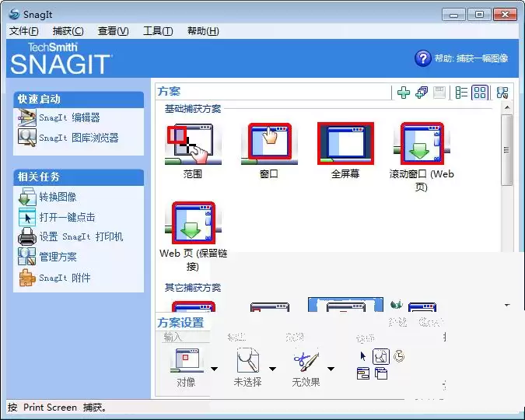This screenshot has height=420, width=525.
Task: Expand the dropdown arrow next to 无效果
Action: pyautogui.click(x=331, y=369)
